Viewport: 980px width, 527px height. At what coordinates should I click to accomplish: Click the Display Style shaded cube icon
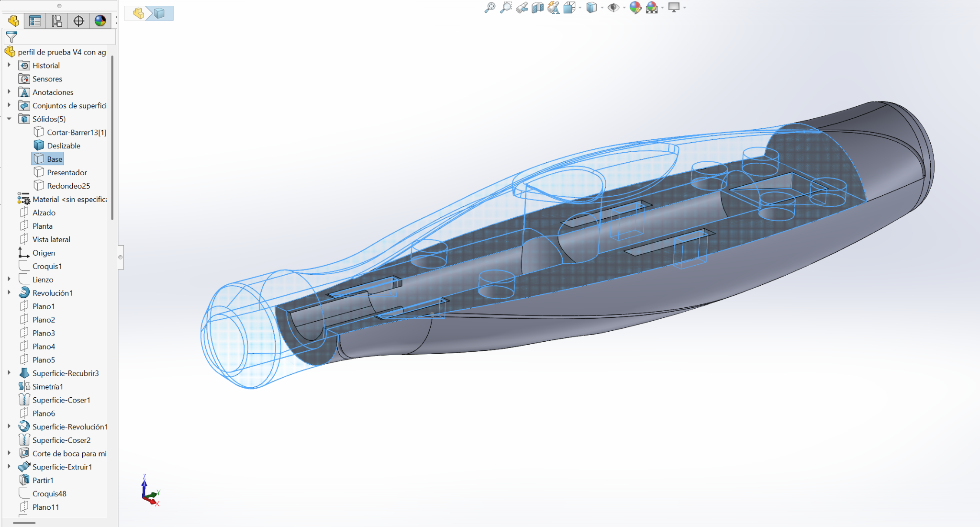point(591,8)
